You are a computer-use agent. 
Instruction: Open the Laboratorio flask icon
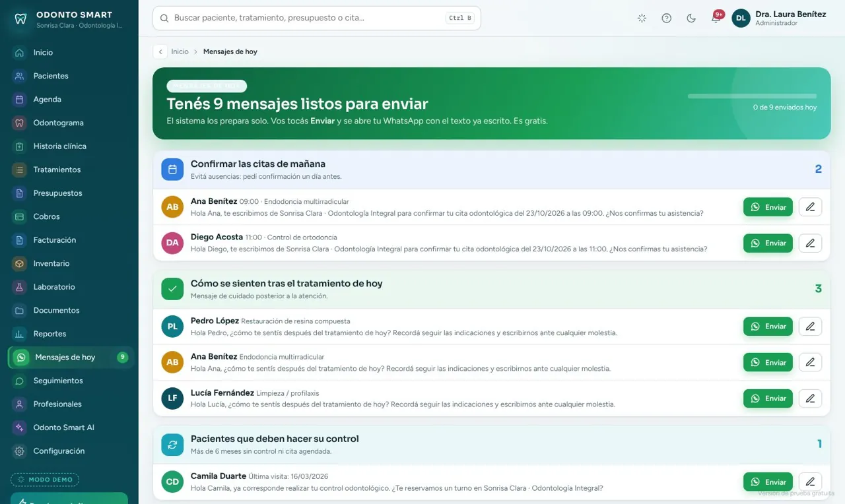pos(20,287)
